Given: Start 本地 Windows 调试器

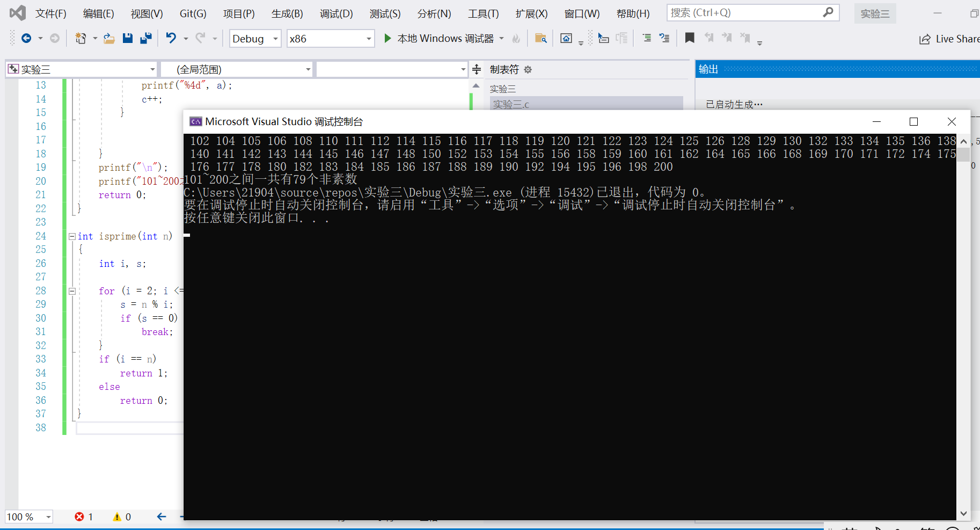Looking at the screenshot, I should tap(439, 39).
